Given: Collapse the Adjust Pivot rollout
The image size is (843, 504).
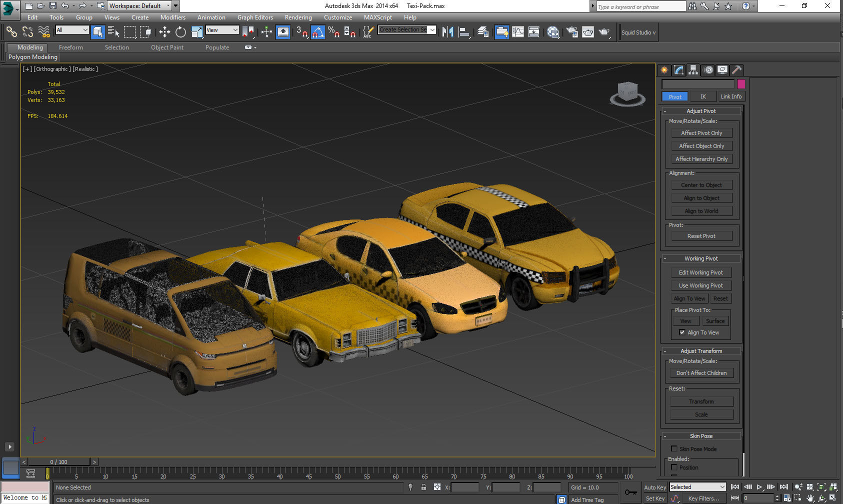Looking at the screenshot, I should (701, 111).
